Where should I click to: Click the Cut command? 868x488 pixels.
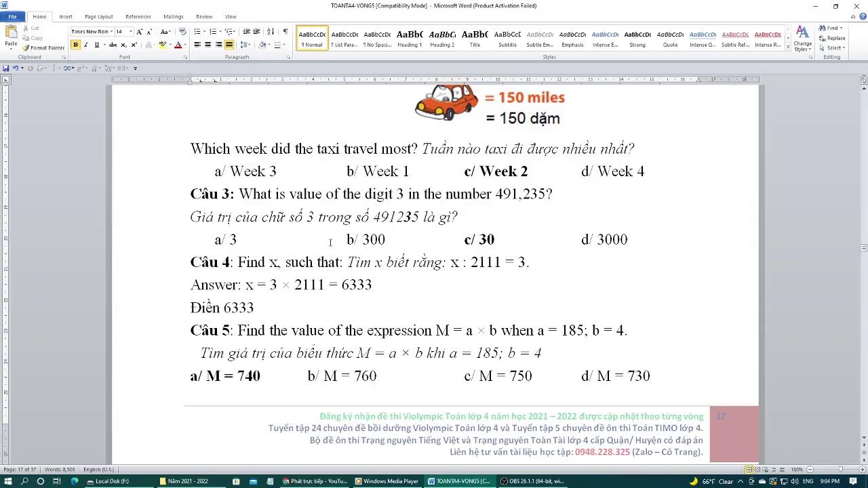31,28
